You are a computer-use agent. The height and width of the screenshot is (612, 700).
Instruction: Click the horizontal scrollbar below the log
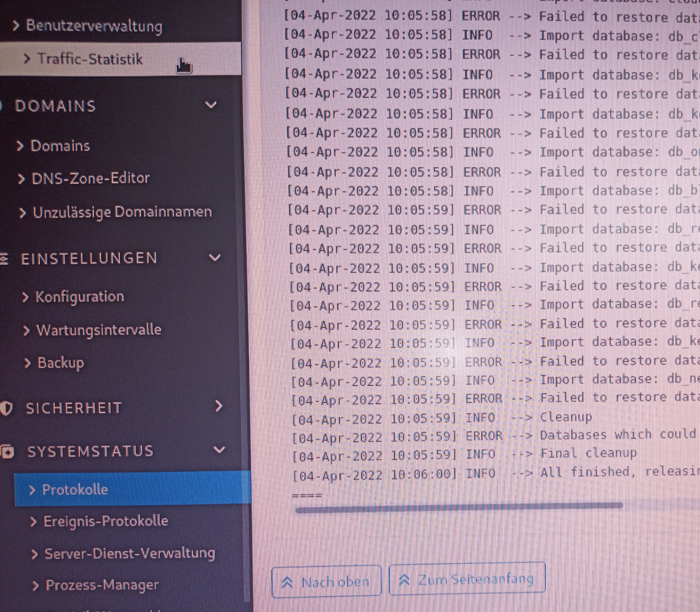(x=458, y=507)
